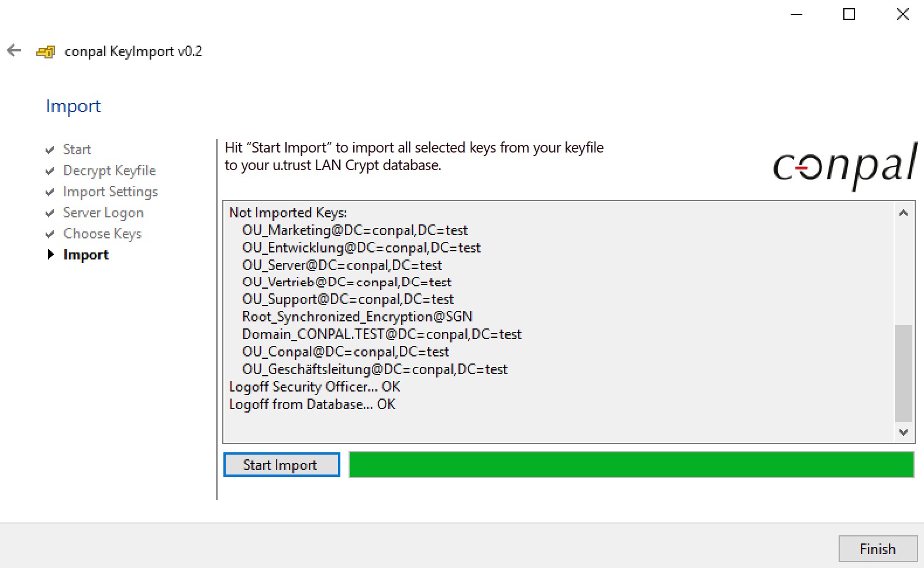Click the blue Import page heading

[x=73, y=106]
